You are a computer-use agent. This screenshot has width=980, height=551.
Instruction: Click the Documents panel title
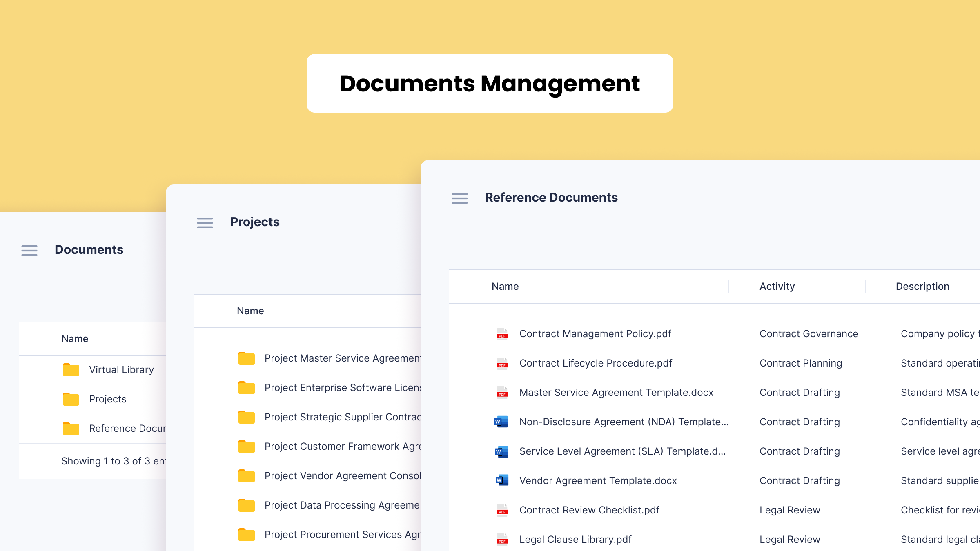(x=89, y=250)
